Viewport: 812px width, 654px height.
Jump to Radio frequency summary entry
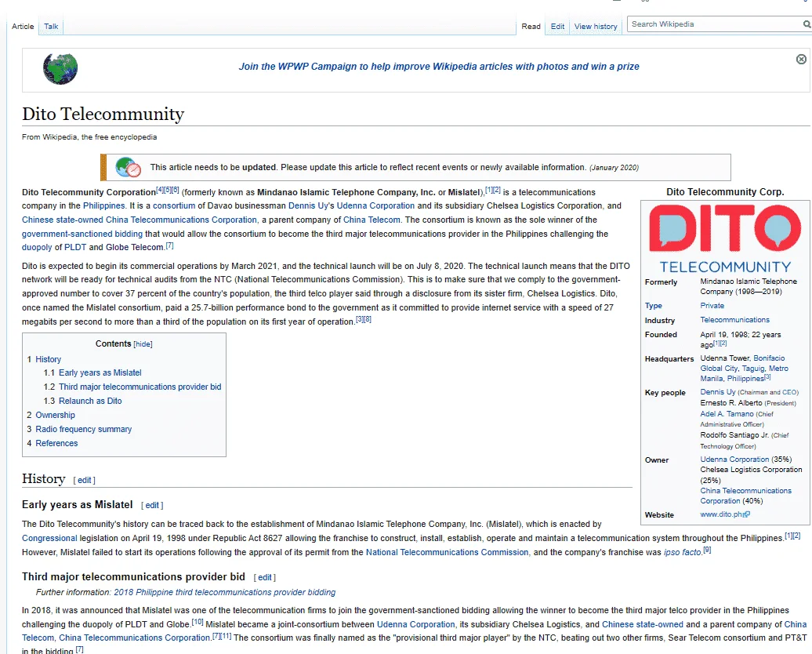click(x=83, y=429)
